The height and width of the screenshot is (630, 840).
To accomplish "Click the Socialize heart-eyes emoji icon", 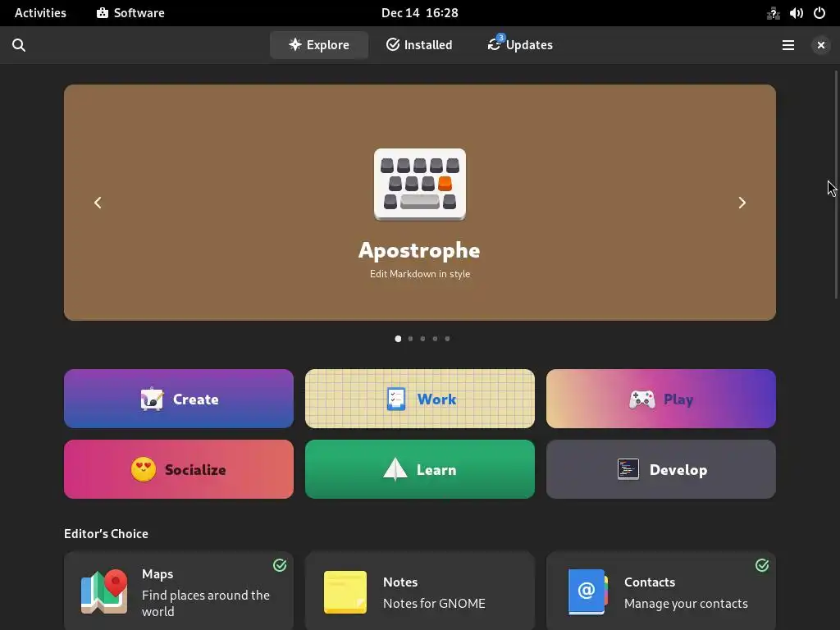I will 144,469.
